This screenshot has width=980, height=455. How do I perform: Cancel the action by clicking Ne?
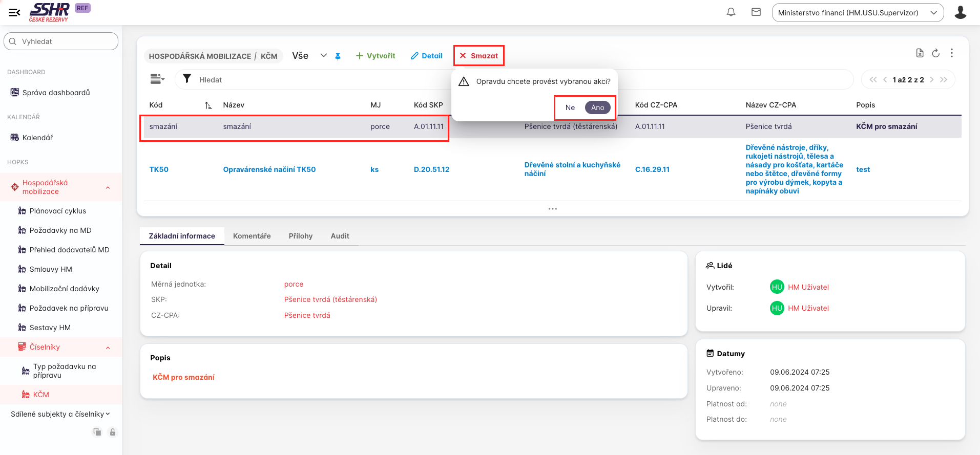click(570, 107)
